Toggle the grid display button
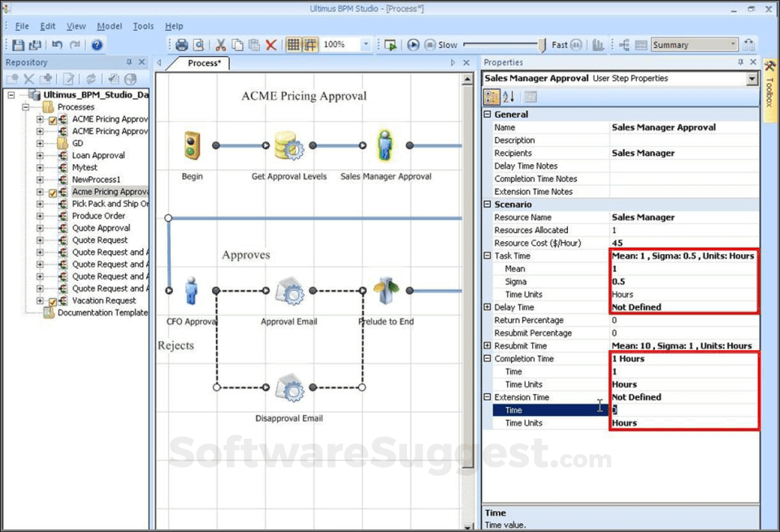 click(293, 45)
